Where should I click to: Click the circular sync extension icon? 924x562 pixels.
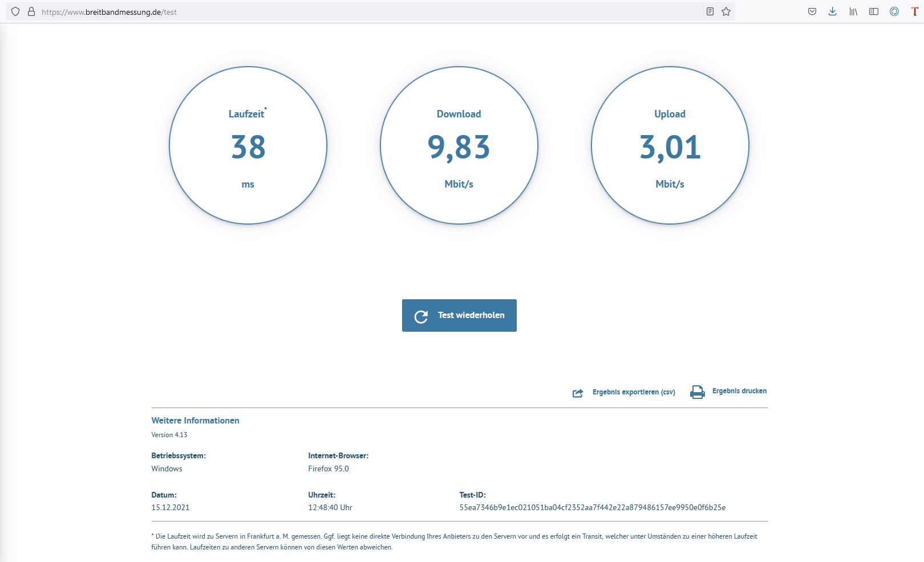(894, 11)
